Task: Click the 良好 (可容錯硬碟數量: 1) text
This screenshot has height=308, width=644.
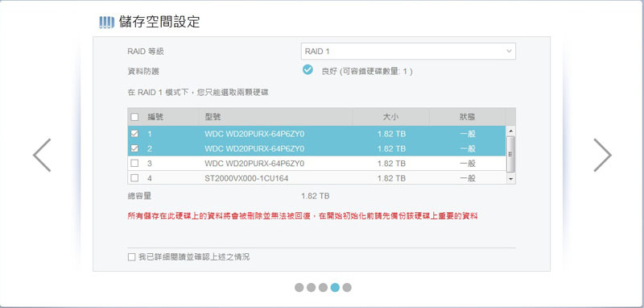Action: [x=367, y=71]
